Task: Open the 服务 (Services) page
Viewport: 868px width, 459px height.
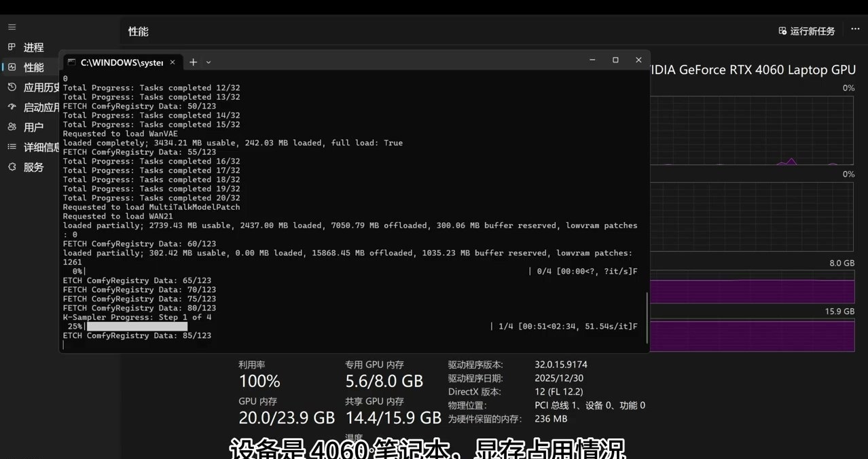Action: [33, 167]
